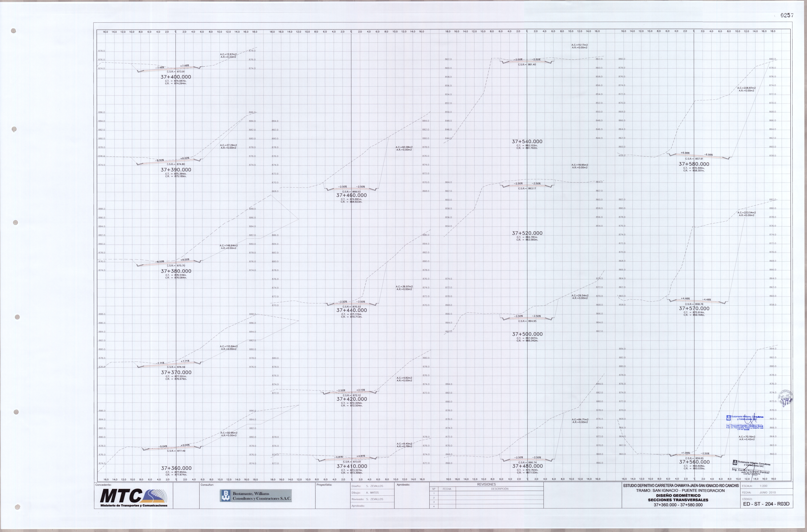This screenshot has height=532, width=807.
Task: Click the range text 37+360.000 - 37+580.000
Action: click(678, 505)
